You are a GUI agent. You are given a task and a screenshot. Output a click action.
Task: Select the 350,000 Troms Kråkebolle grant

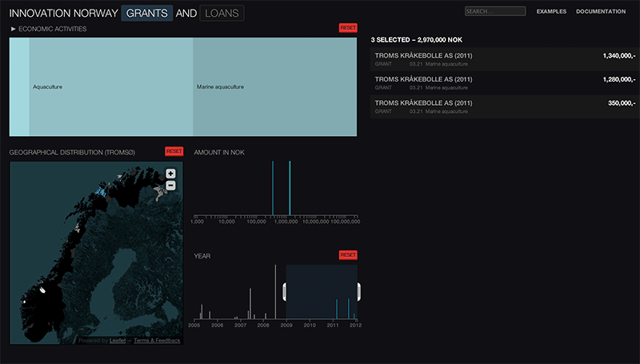pyautogui.click(x=505, y=106)
